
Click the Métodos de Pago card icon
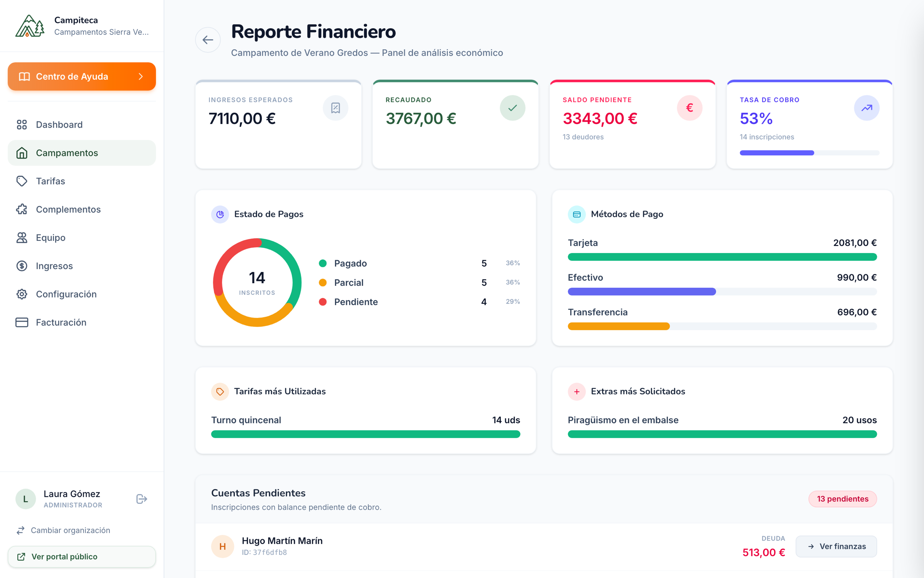[x=577, y=214]
